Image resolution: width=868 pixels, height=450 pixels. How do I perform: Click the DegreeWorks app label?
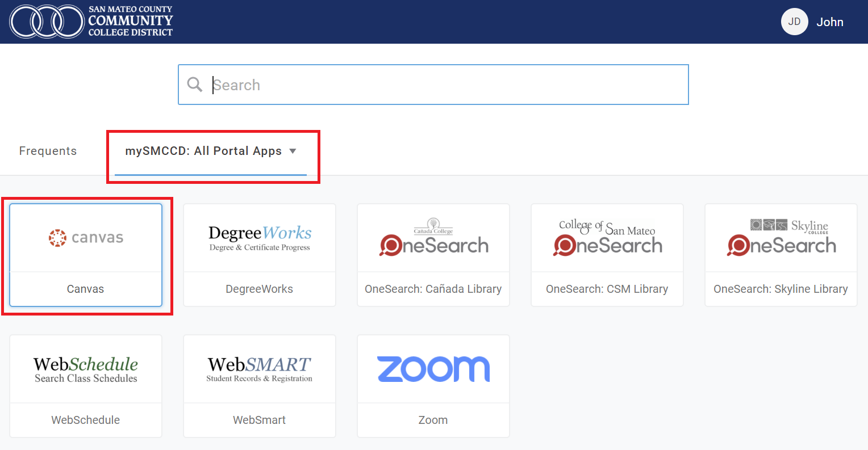(x=260, y=289)
